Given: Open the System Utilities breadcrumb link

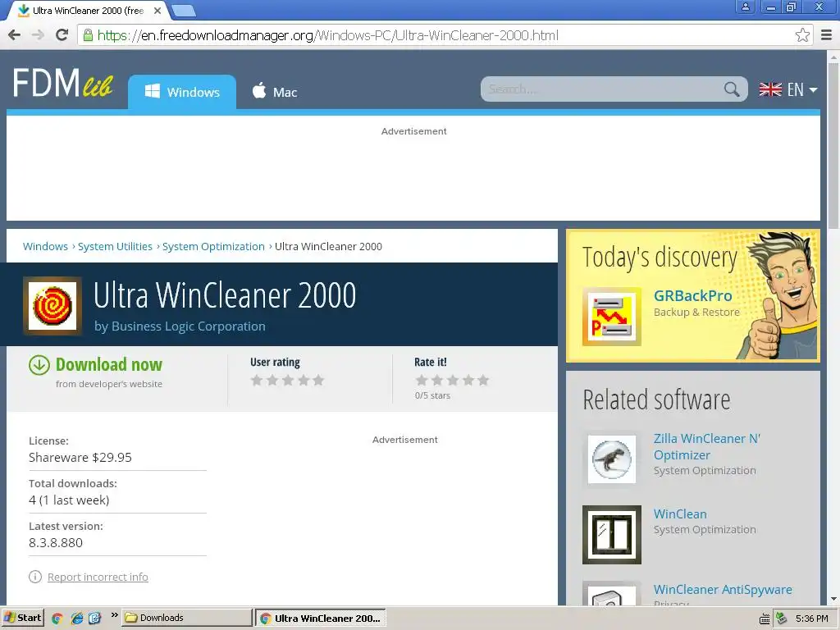Looking at the screenshot, I should point(115,246).
